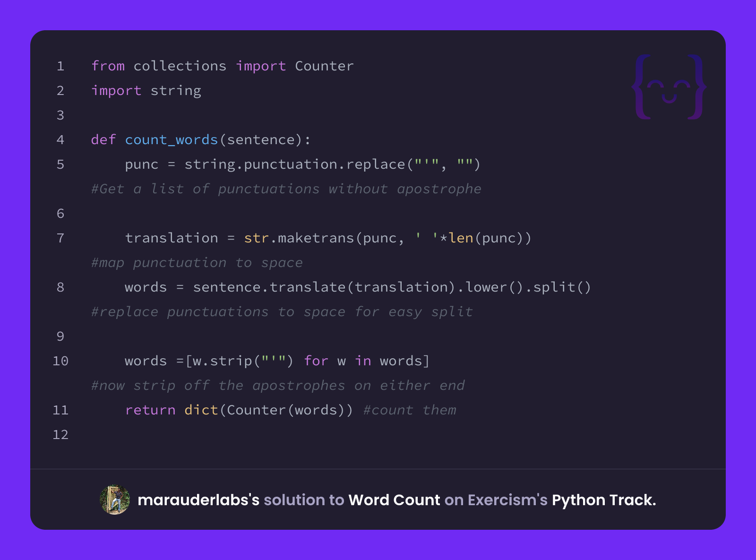The image size is (756, 560).
Task: Click the "words =[w.strip" list comprehension line
Action: (277, 361)
